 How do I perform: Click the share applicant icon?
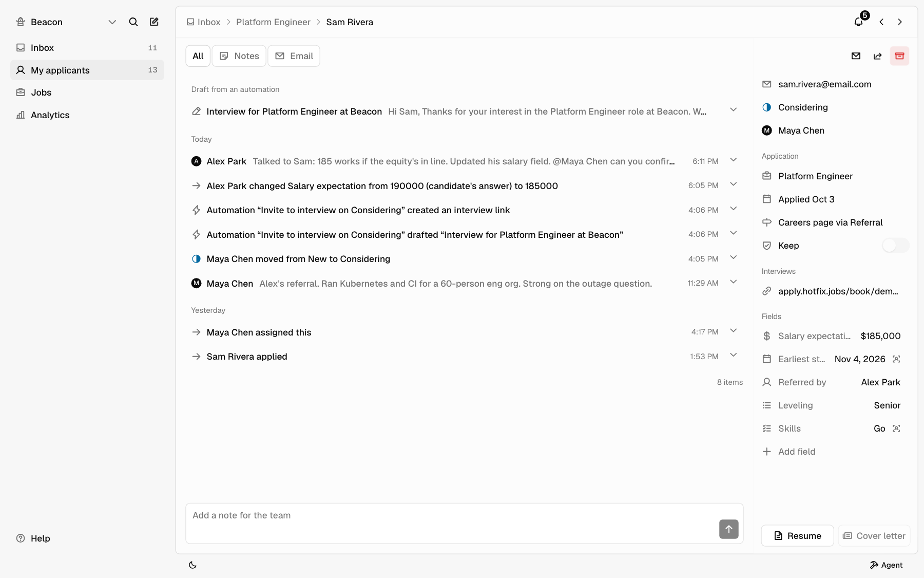(878, 56)
